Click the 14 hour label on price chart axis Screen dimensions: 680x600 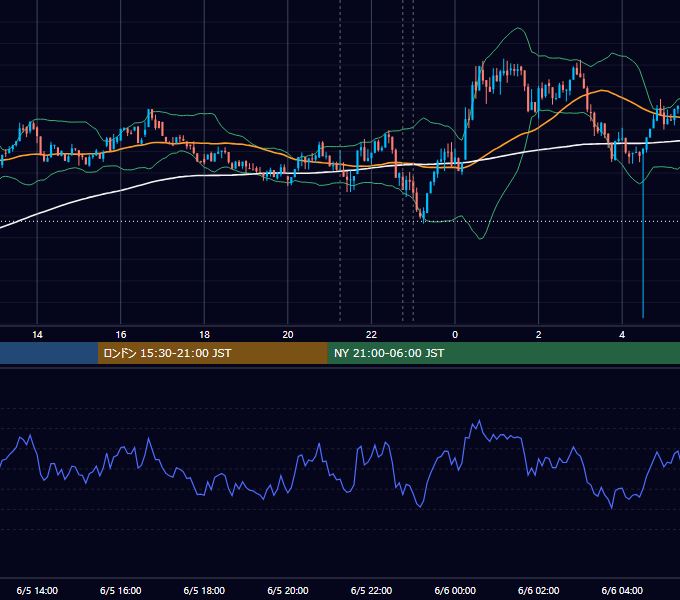click(37, 335)
